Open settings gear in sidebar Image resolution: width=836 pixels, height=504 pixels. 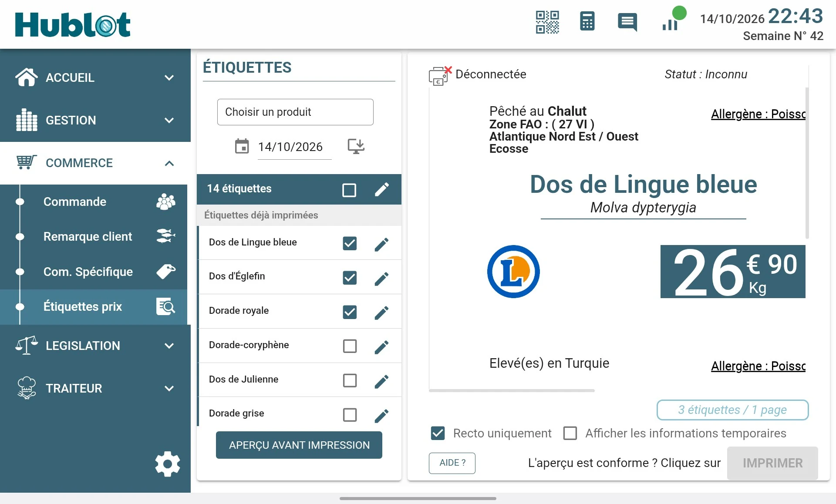pyautogui.click(x=168, y=464)
